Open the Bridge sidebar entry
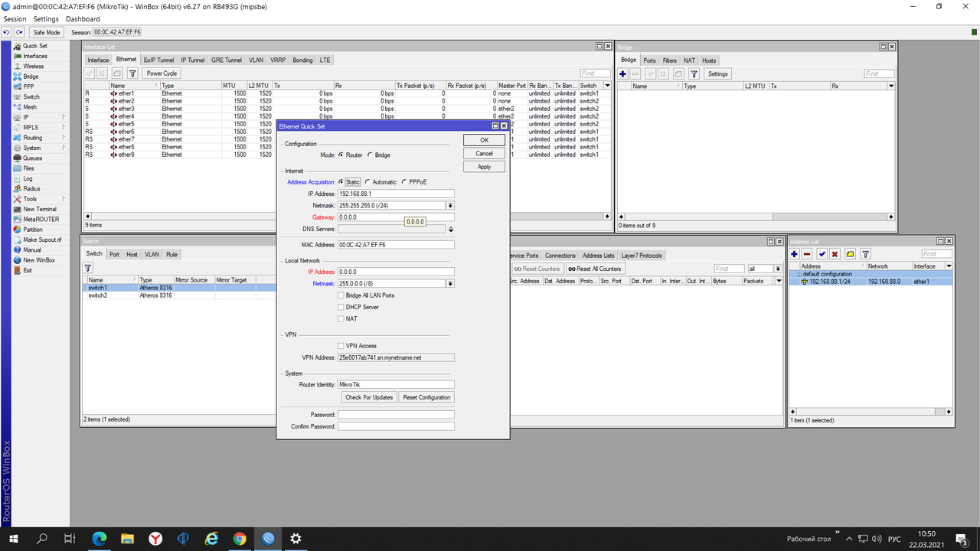The width and height of the screenshot is (980, 551). click(31, 77)
